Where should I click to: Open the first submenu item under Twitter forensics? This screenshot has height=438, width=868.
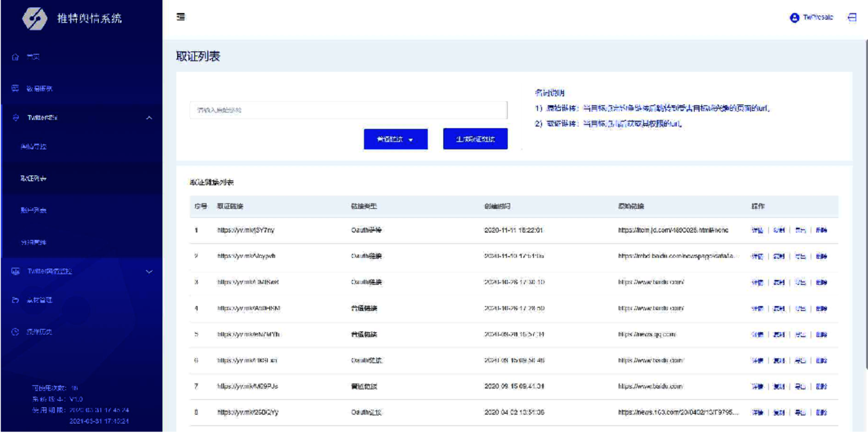(34, 146)
